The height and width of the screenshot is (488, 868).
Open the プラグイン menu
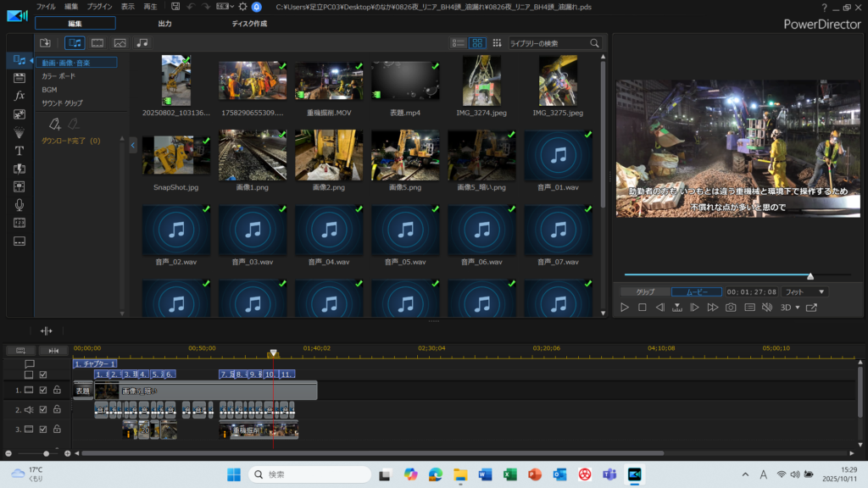(x=100, y=6)
